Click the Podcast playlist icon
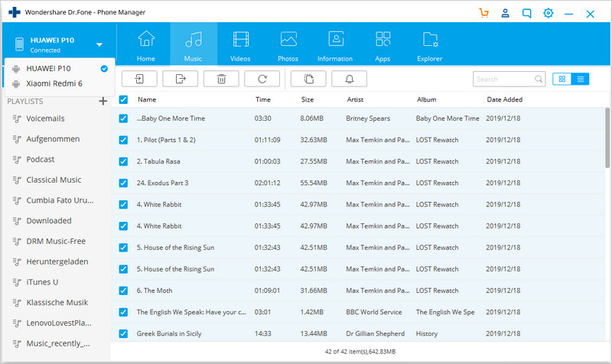Screen dimensions: 612x364 pos(17,160)
